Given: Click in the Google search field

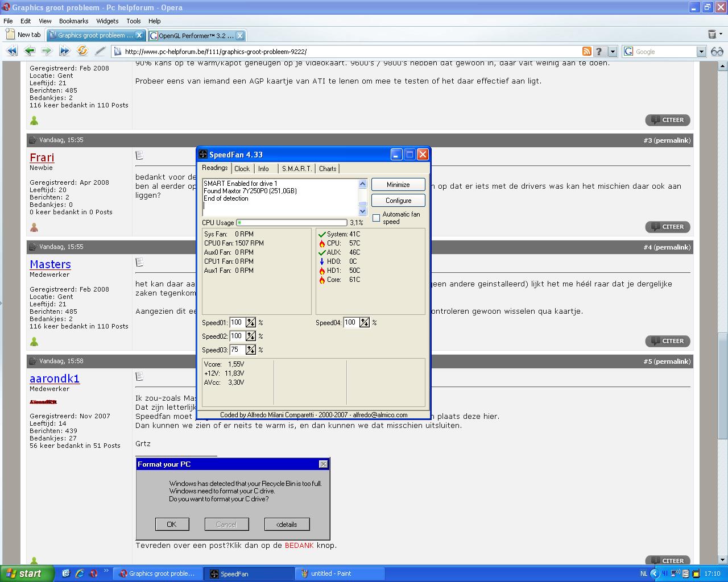Looking at the screenshot, I should 665,51.
